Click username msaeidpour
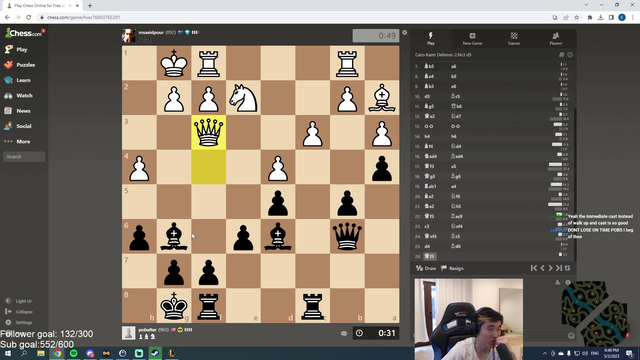The image size is (640, 360). click(x=151, y=32)
